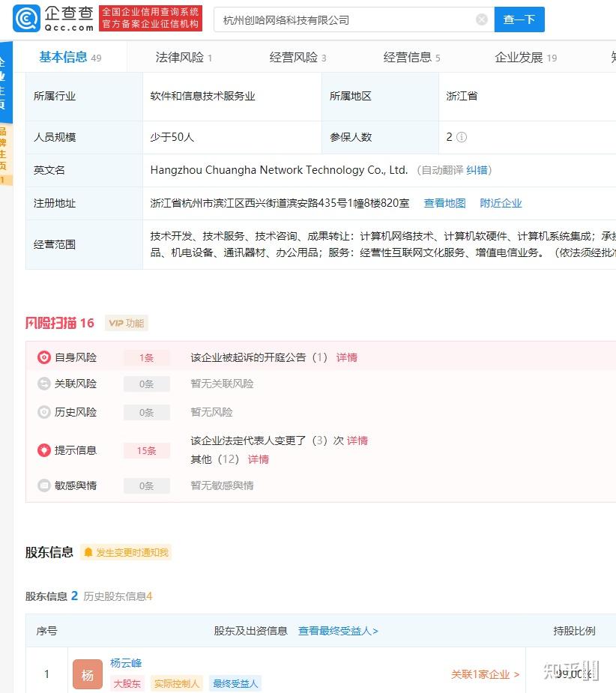Click the 经营范围 description text
Screen dimensions: 616x693
click(382, 244)
